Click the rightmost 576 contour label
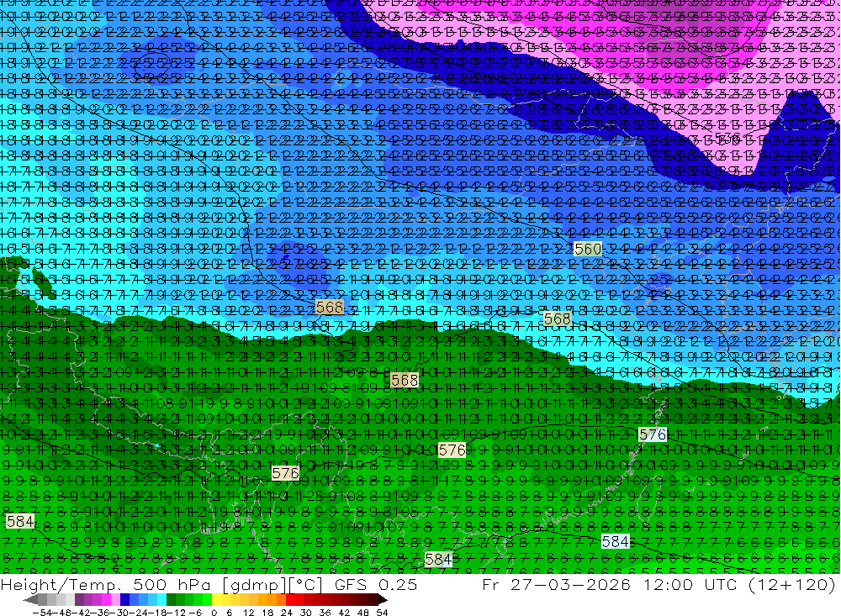Screen dimensions: 841x616 653,434
